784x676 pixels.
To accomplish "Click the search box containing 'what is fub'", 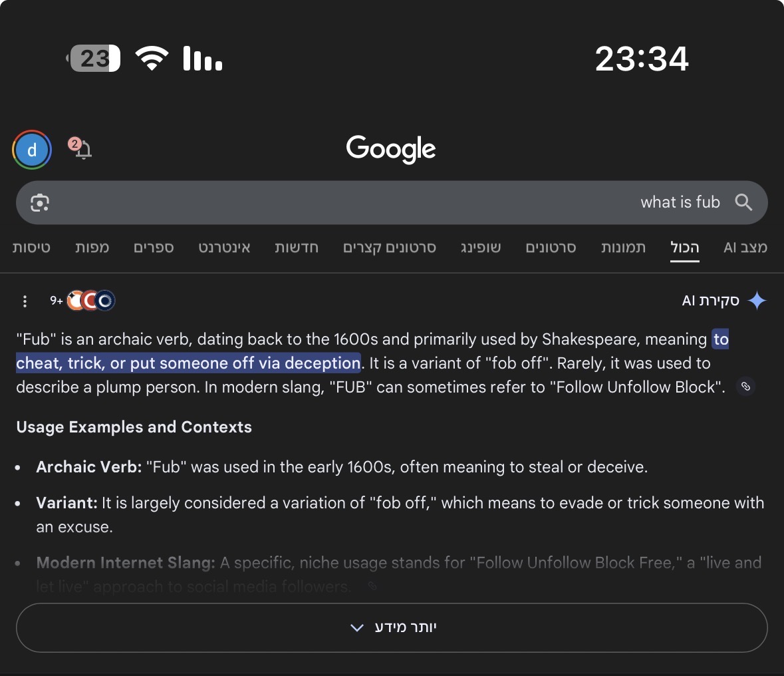I will coord(392,203).
